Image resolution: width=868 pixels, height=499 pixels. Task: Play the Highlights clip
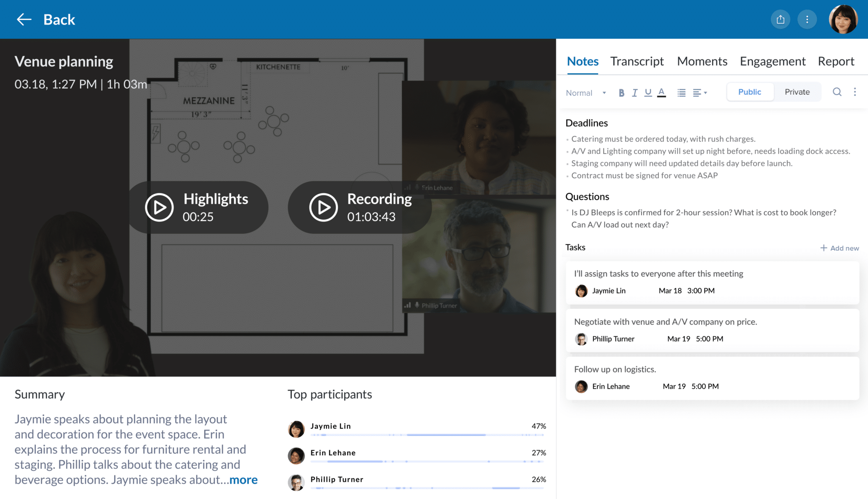point(199,207)
